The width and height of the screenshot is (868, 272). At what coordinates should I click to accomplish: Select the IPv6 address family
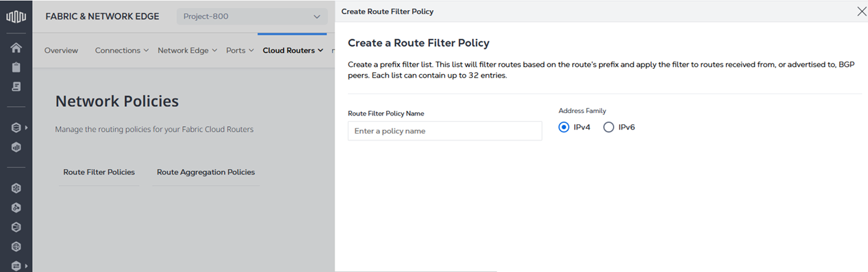pyautogui.click(x=608, y=127)
